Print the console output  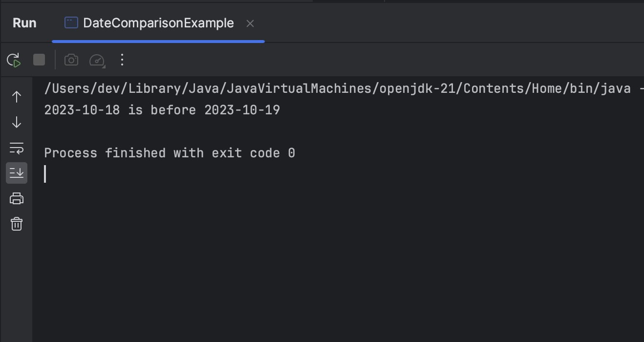(16, 198)
